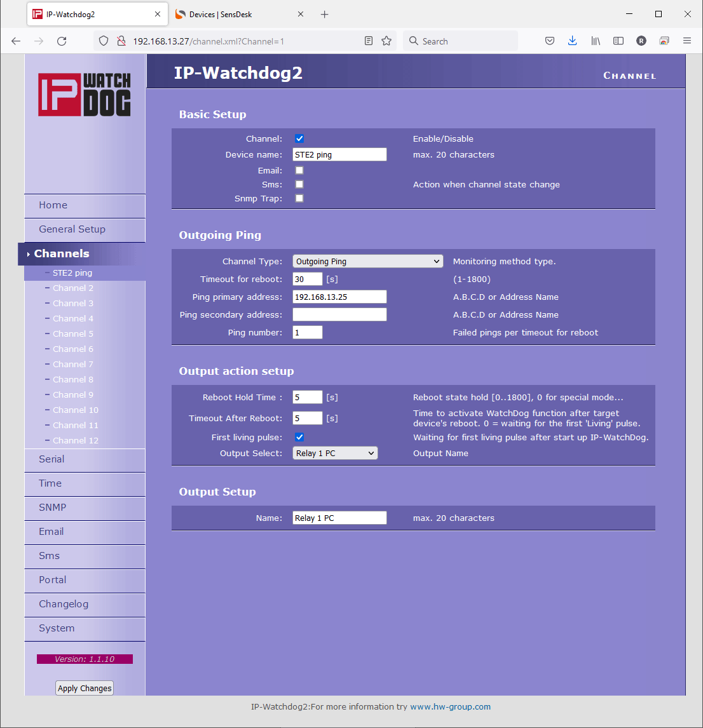Open the Output Select dropdown
The height and width of the screenshot is (728, 703).
[335, 453]
